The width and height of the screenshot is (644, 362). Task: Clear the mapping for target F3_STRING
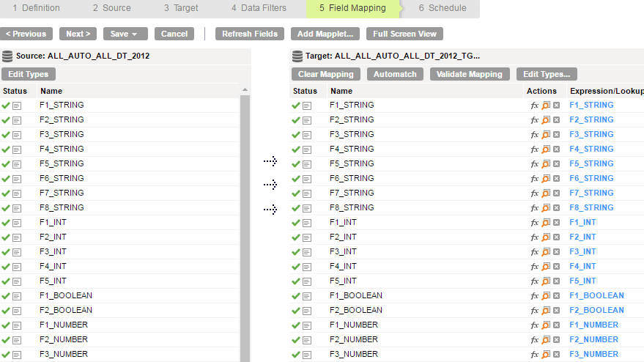tap(556, 134)
